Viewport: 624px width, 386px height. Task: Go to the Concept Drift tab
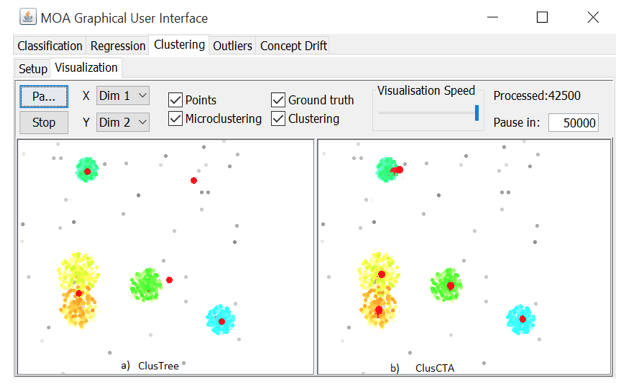pos(293,46)
